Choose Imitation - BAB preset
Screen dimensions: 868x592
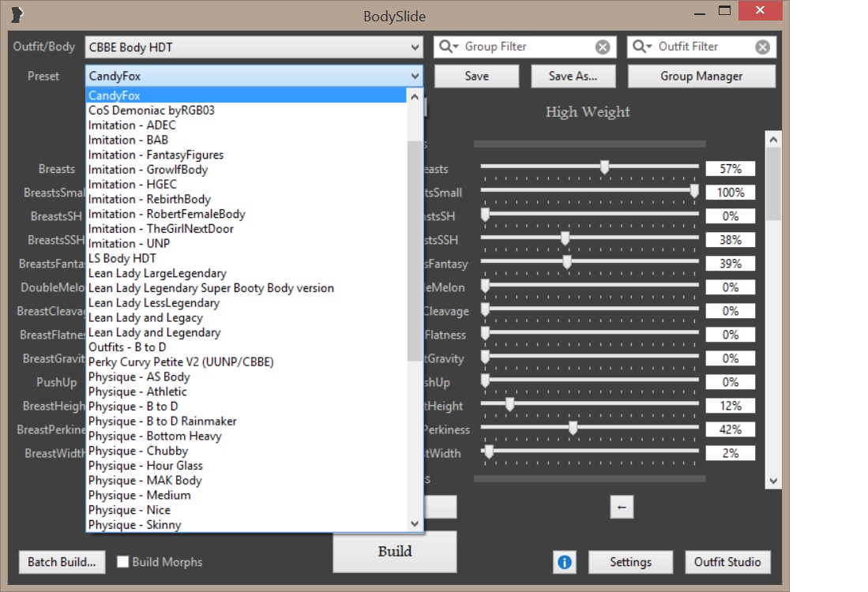246,140
